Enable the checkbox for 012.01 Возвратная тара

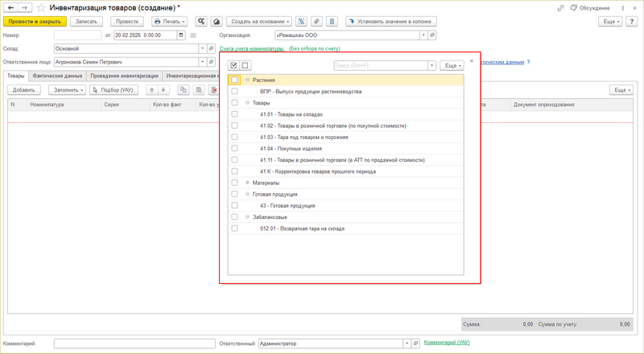pyautogui.click(x=234, y=228)
